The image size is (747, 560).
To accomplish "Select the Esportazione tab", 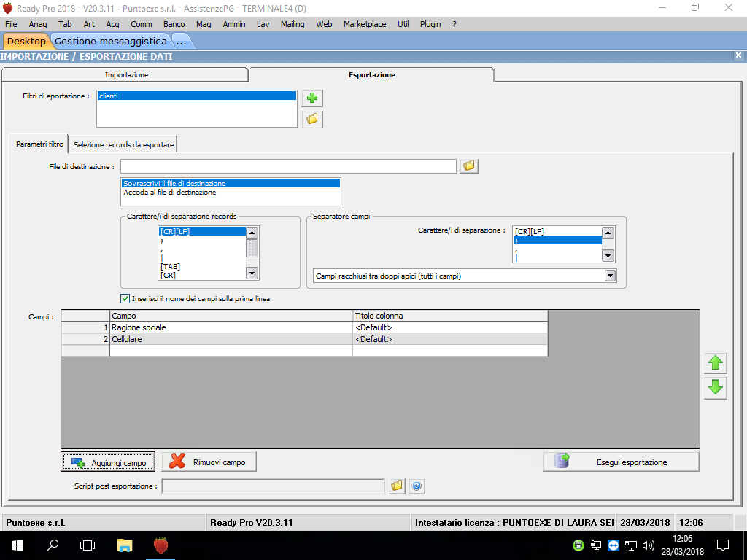I will pyautogui.click(x=371, y=75).
